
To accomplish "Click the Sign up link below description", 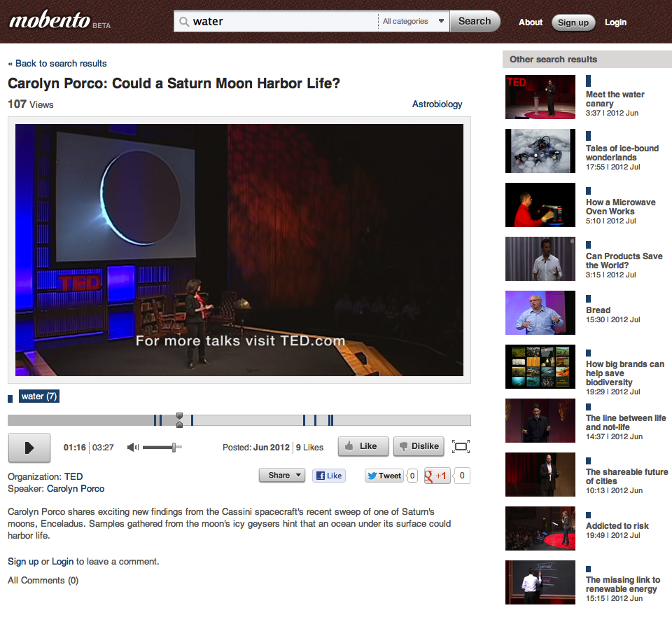I will point(23,562).
